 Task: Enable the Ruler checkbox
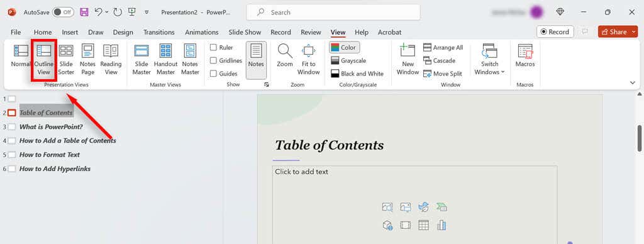(213, 47)
